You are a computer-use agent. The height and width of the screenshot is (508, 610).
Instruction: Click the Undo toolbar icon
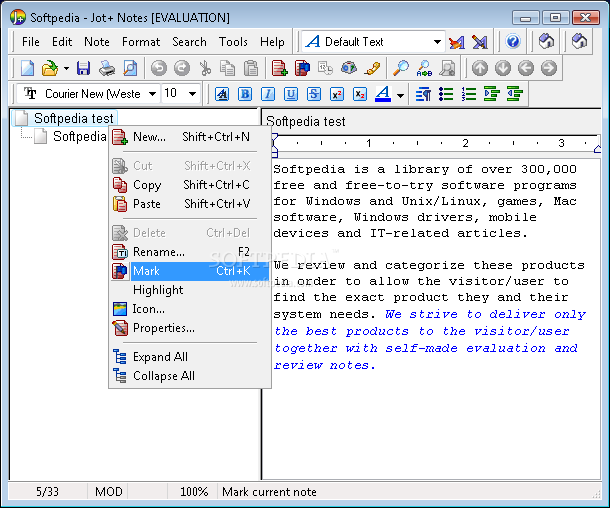pyautogui.click(x=158, y=68)
